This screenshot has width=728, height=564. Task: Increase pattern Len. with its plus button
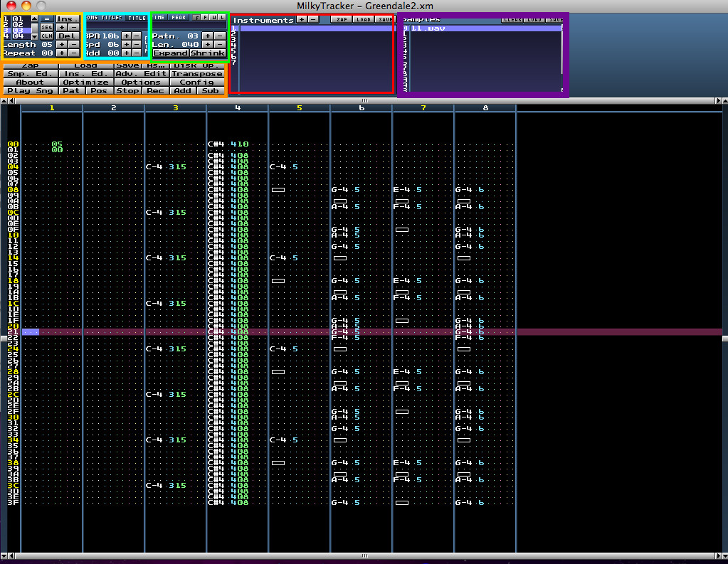click(208, 45)
